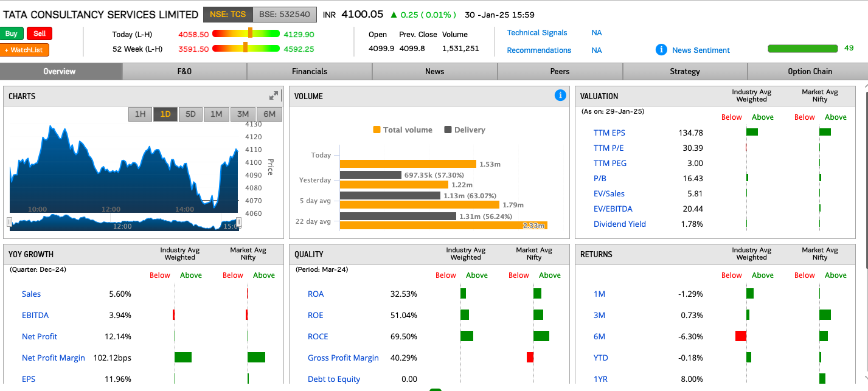Screen dimensions: 868x391
Task: Click the 52 Week low-high range bar
Action: click(246, 49)
